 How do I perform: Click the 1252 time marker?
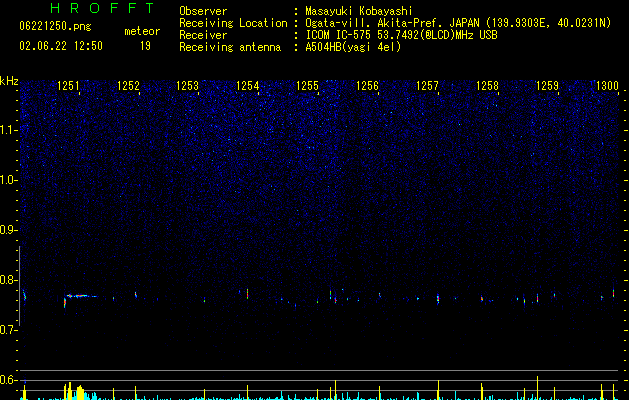[128, 86]
